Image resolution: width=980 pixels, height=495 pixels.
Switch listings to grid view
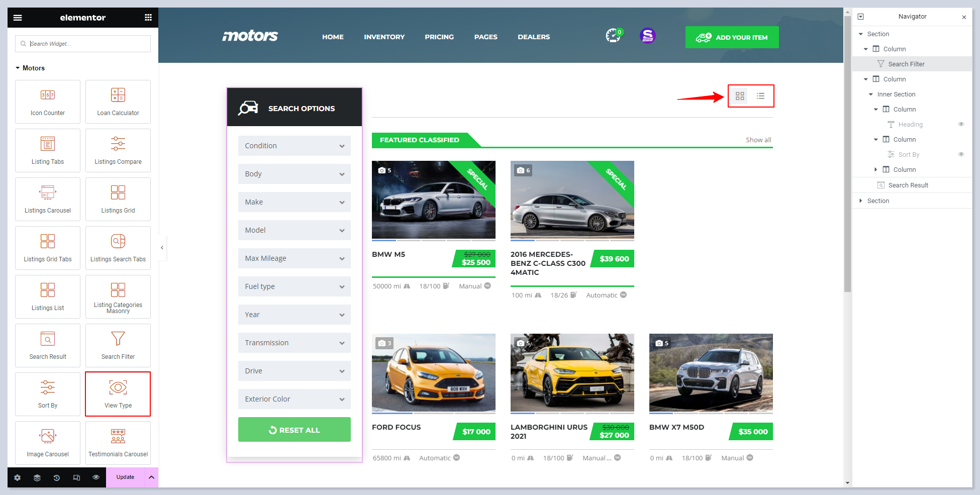740,96
